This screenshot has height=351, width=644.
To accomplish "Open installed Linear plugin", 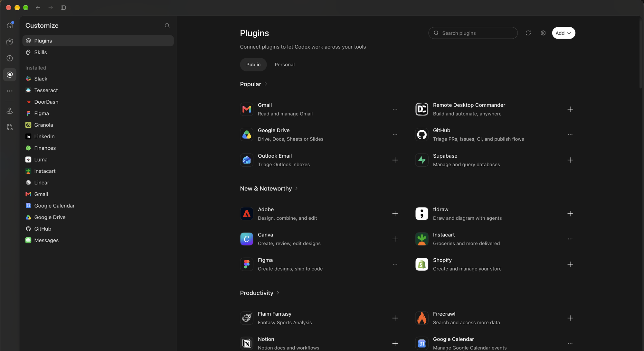I will 98,183.
